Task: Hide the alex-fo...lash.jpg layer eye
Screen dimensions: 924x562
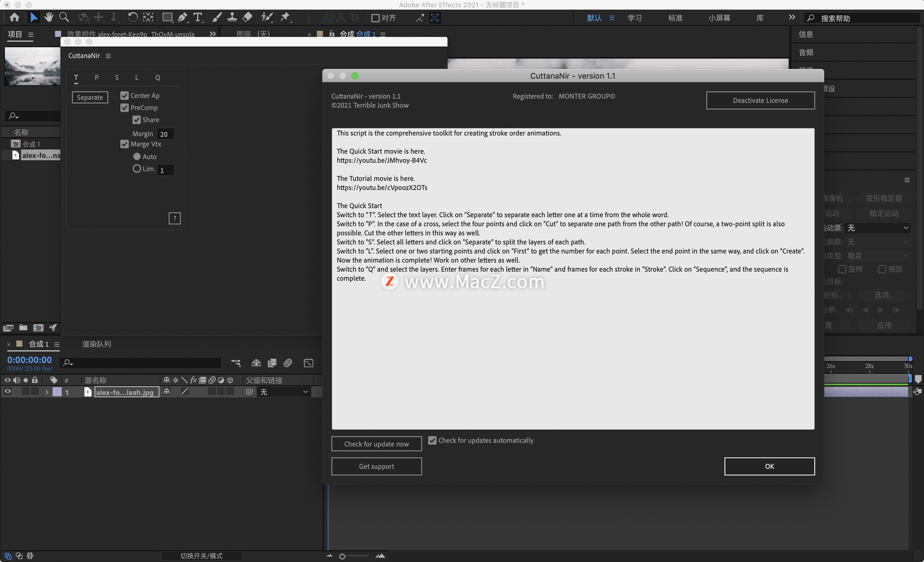Action: pos(7,392)
